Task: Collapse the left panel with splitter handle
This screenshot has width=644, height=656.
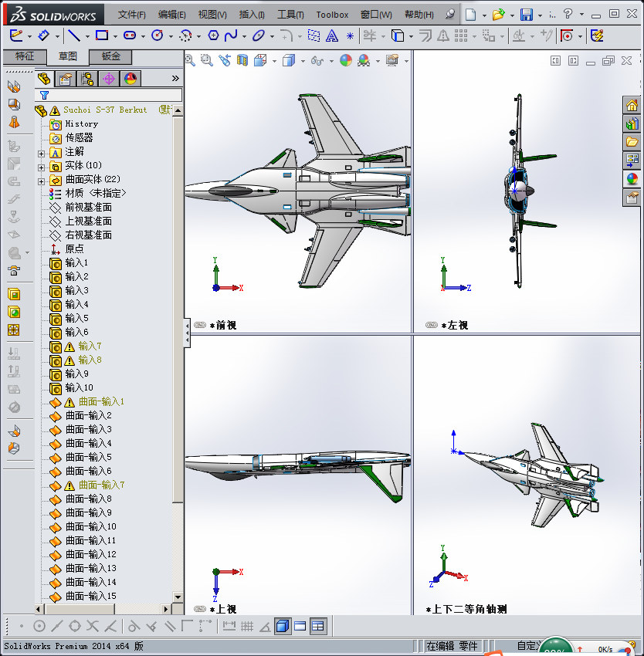Action: (x=187, y=333)
